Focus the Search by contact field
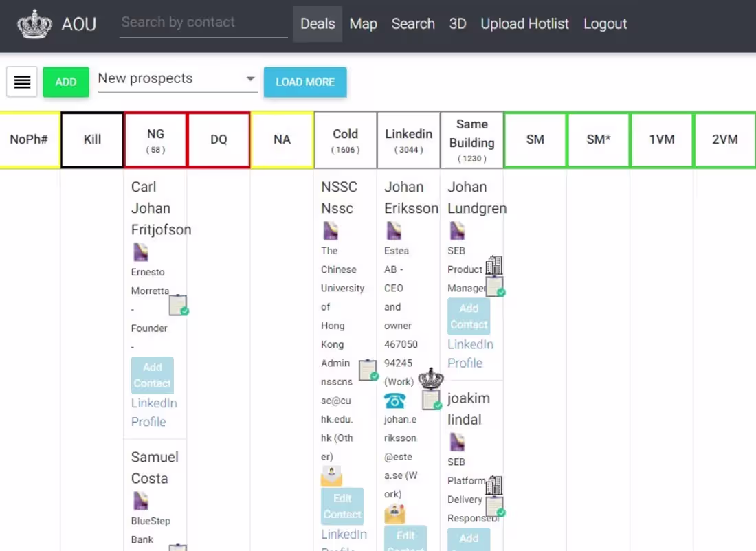The width and height of the screenshot is (756, 551). point(203,23)
